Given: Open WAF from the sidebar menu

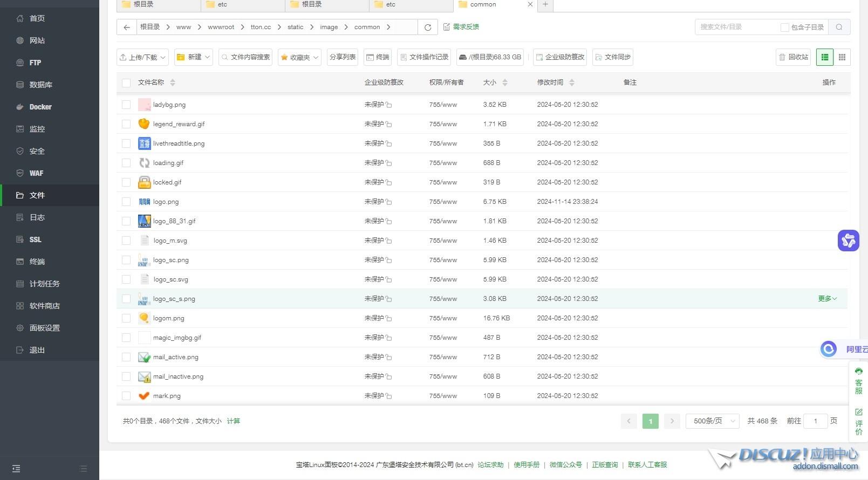Looking at the screenshot, I should click(36, 173).
